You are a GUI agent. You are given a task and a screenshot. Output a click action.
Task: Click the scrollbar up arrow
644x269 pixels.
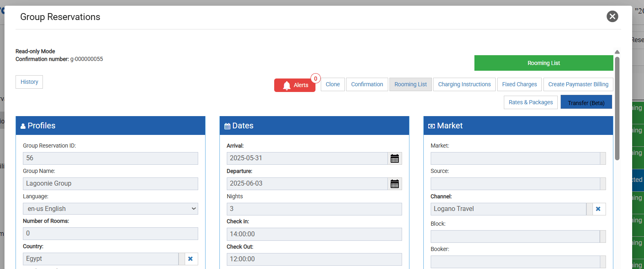[617, 52]
